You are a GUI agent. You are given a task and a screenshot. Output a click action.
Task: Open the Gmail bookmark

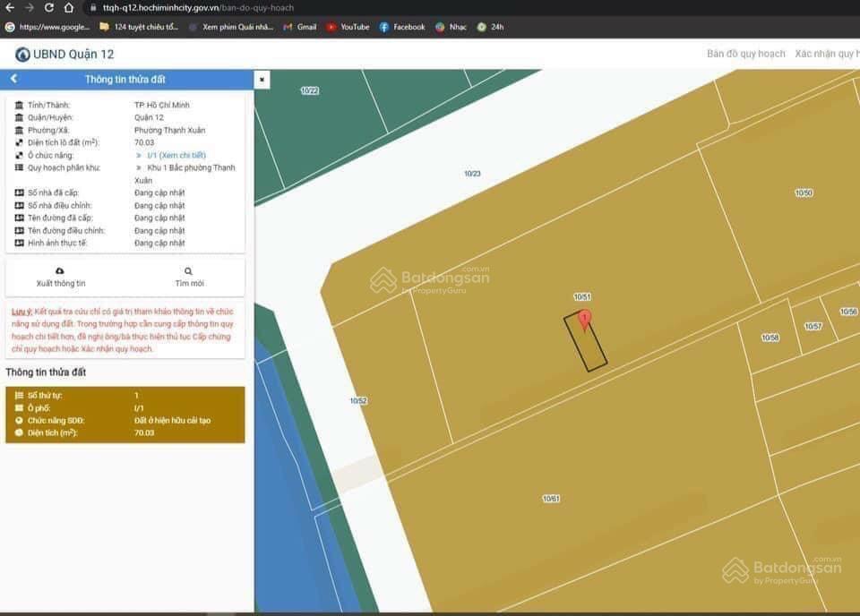[x=300, y=27]
